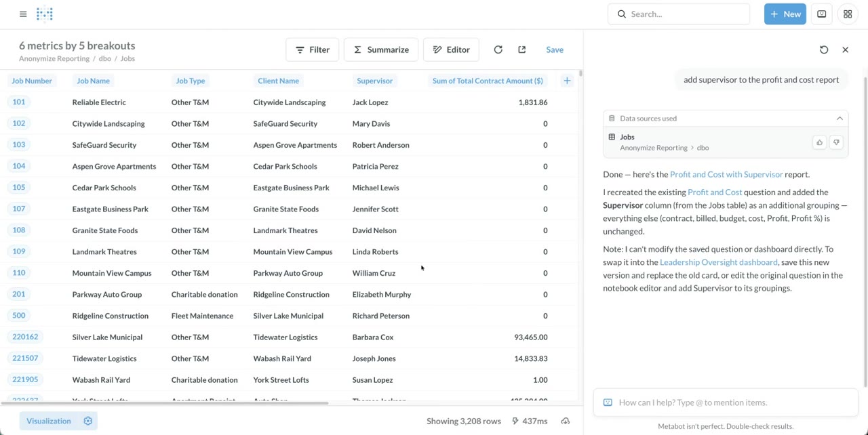Click job number 500 cell
The width and height of the screenshot is (868, 435).
(x=19, y=316)
